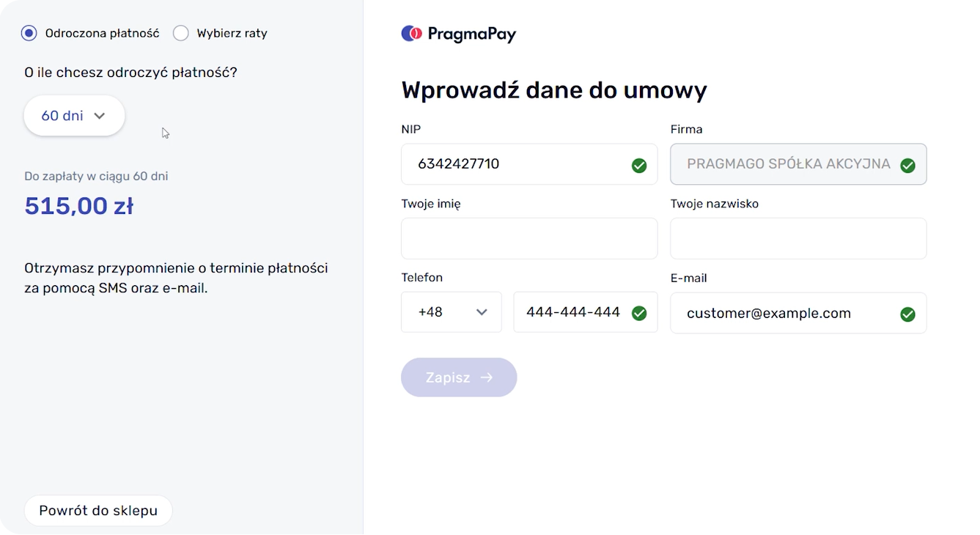The image size is (980, 535).
Task: Click the phone number field 444-444-444
Action: point(573,312)
